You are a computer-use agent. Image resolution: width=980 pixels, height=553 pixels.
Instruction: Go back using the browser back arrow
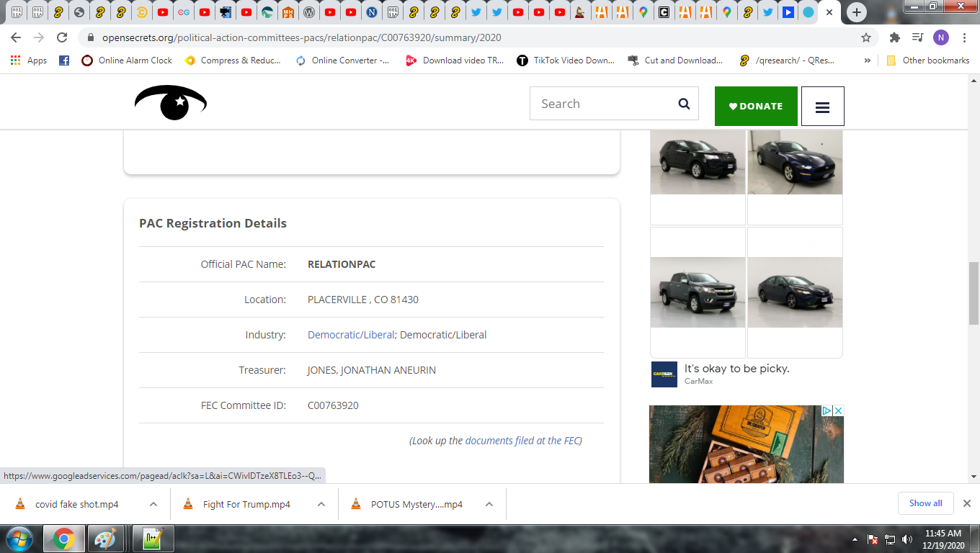16,37
